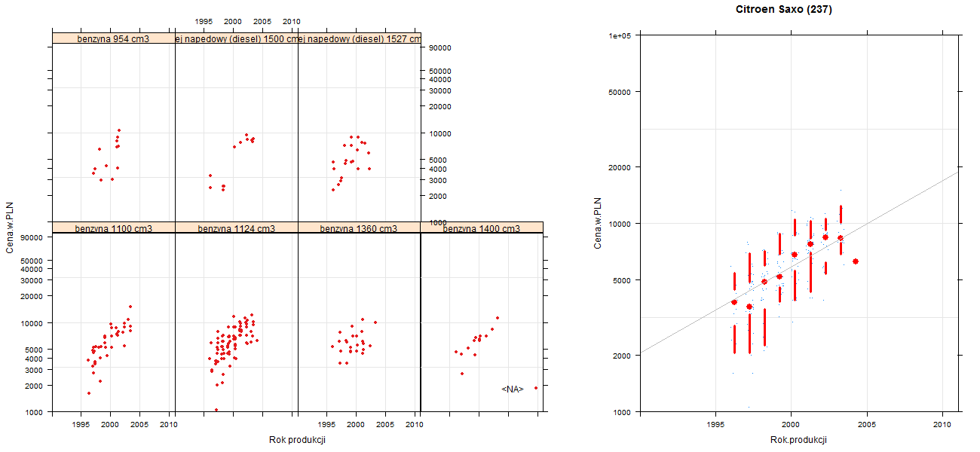Screen dimensions: 980x452
Task: Select the '2005' tick on the lattice plot's top axis
Action: click(262, 22)
